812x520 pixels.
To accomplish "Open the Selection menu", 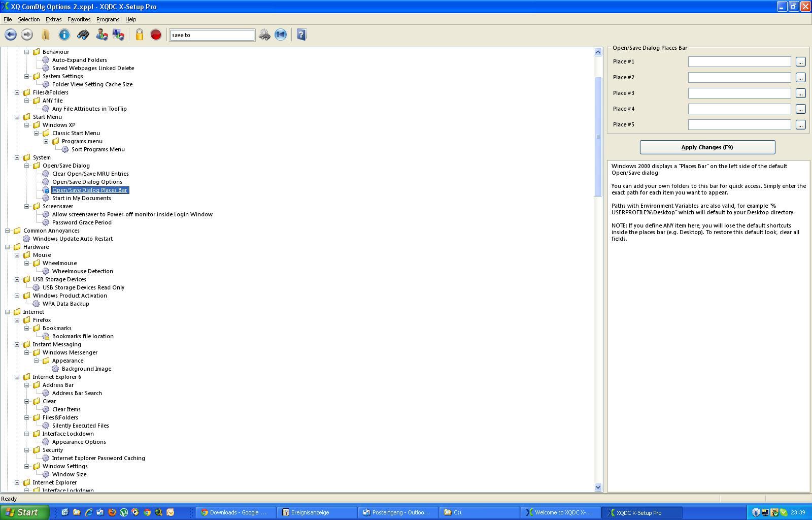I will pyautogui.click(x=28, y=19).
